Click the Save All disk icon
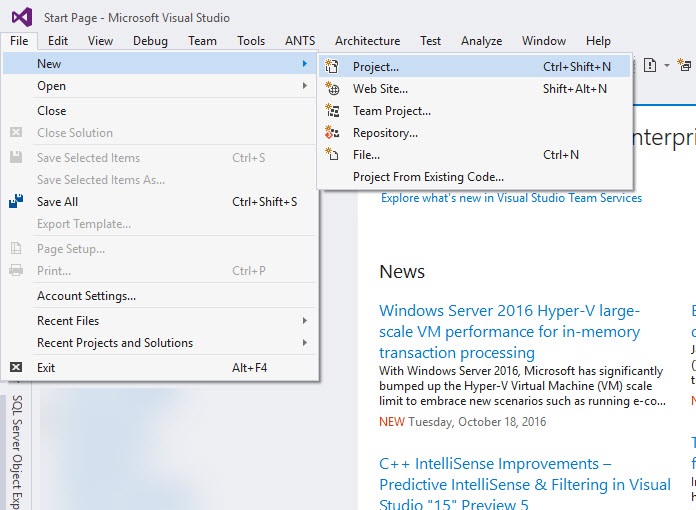 click(16, 202)
